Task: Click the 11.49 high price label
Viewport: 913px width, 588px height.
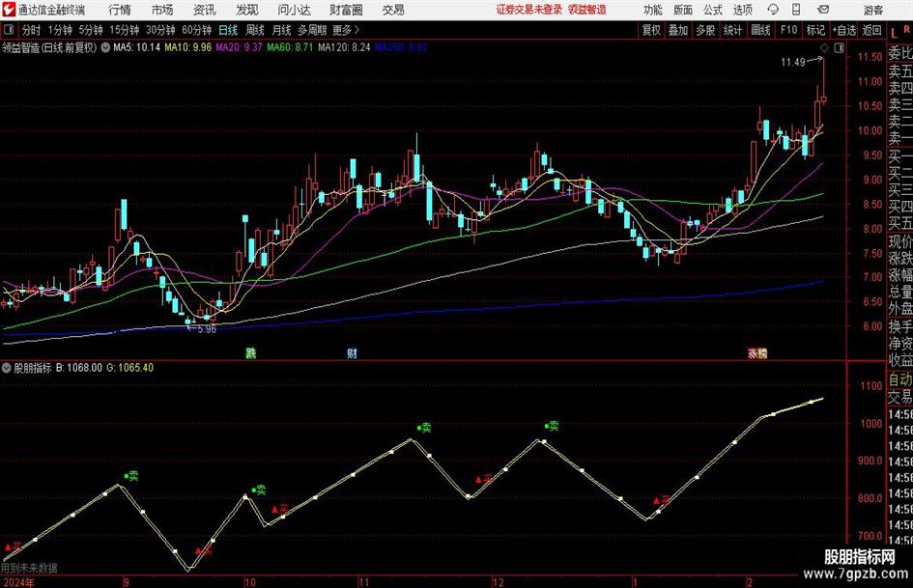Action: 793,63
